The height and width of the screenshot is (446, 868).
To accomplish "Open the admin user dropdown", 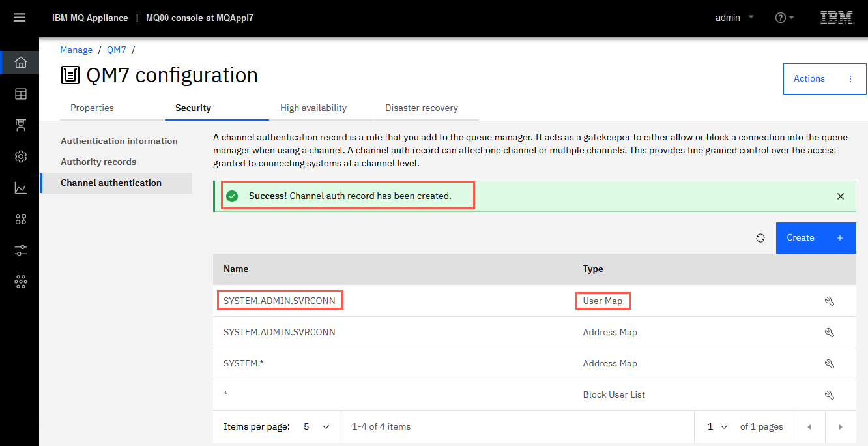I will click(734, 18).
